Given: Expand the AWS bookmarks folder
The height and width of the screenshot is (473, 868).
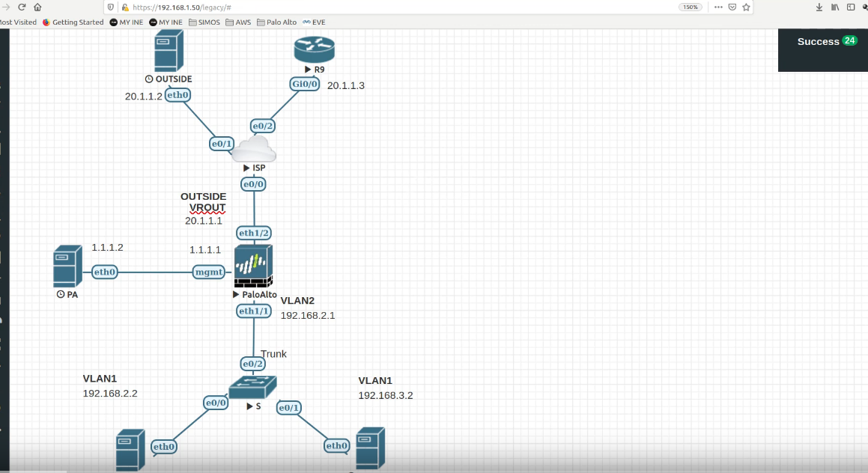Looking at the screenshot, I should [x=238, y=22].
